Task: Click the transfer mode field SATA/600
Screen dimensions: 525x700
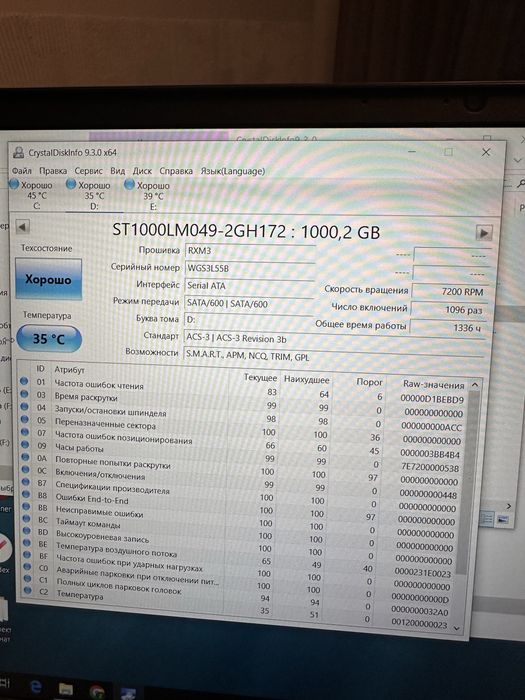Action: pos(249,304)
